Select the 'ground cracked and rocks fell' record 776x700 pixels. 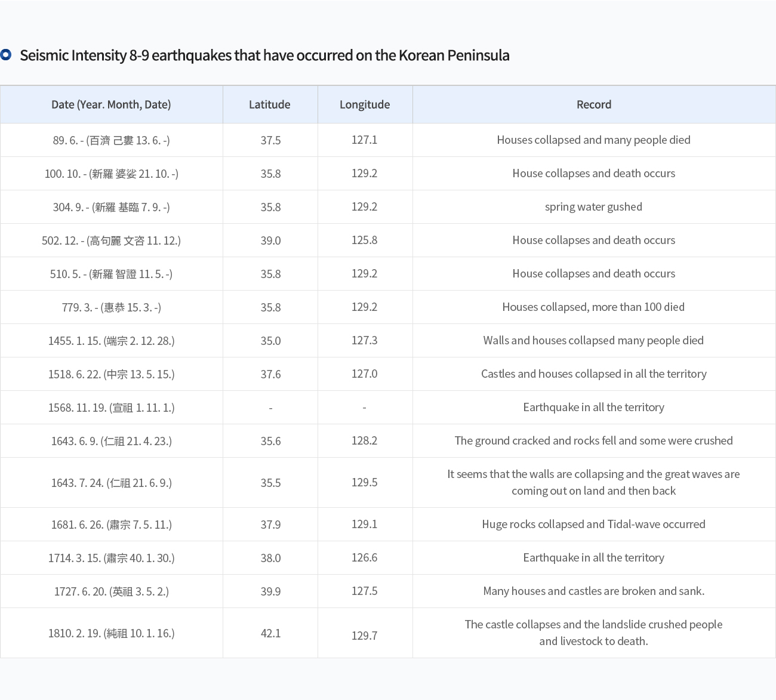[x=593, y=441]
